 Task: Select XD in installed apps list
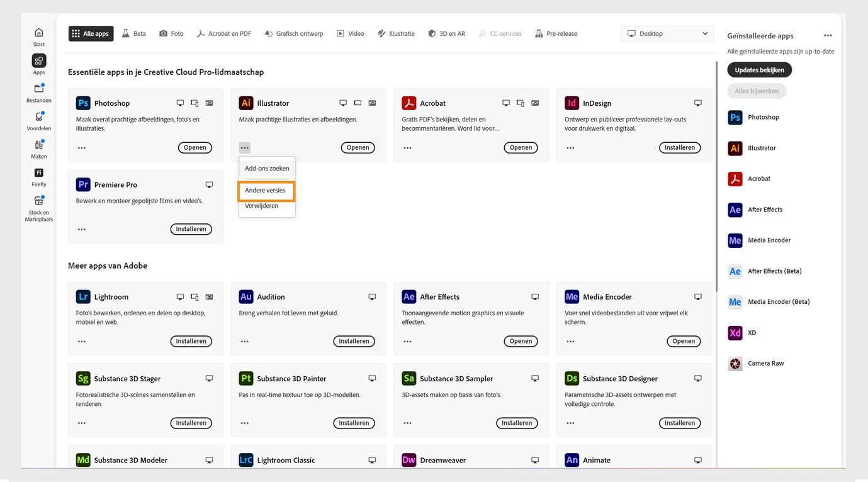tap(742, 332)
